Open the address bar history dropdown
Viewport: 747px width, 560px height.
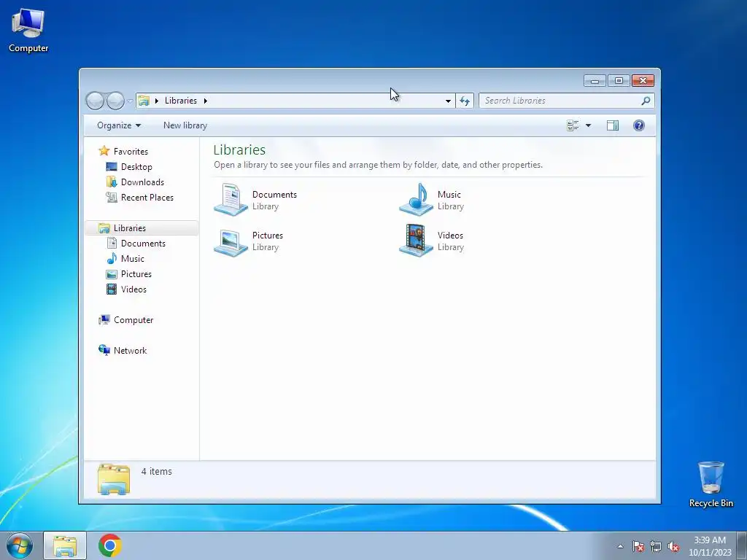click(x=448, y=101)
